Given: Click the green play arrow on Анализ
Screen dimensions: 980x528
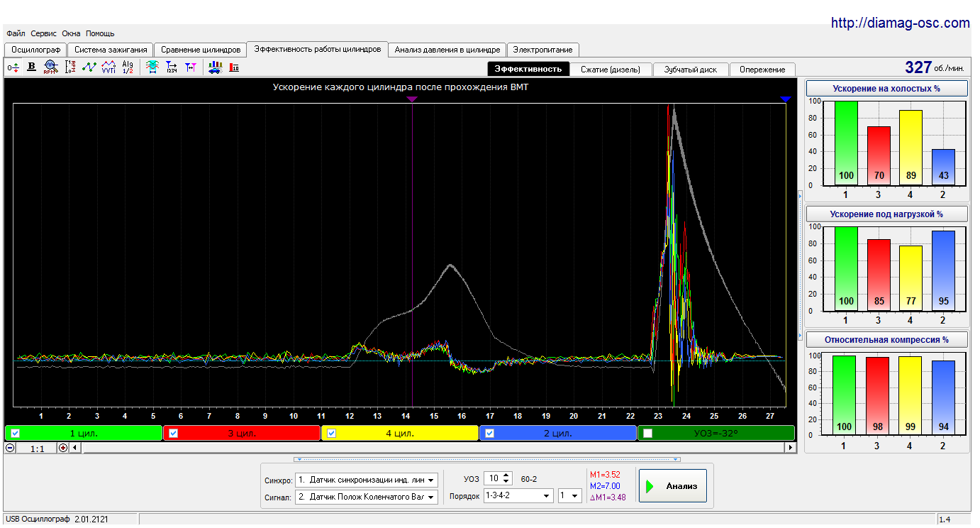Looking at the screenshot, I should (x=650, y=486).
